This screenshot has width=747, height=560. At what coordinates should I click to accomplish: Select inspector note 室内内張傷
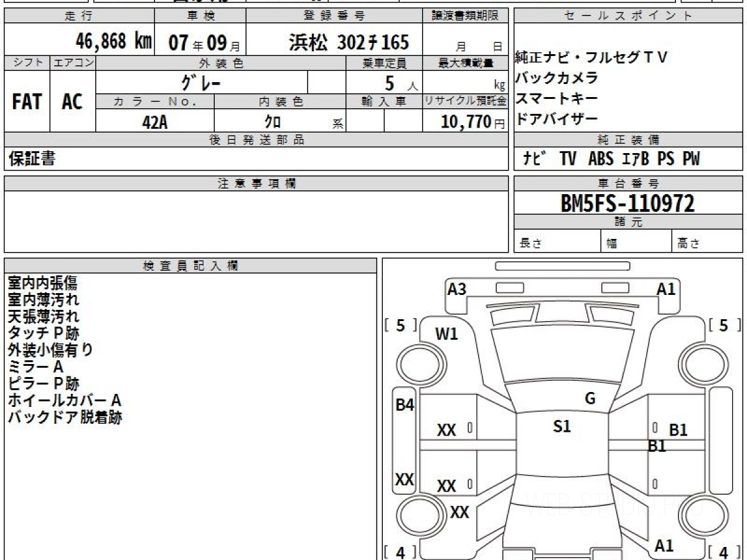tap(43, 283)
